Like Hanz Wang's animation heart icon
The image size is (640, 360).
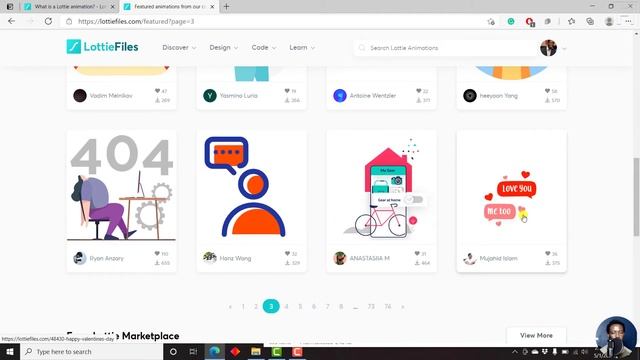click(x=287, y=253)
